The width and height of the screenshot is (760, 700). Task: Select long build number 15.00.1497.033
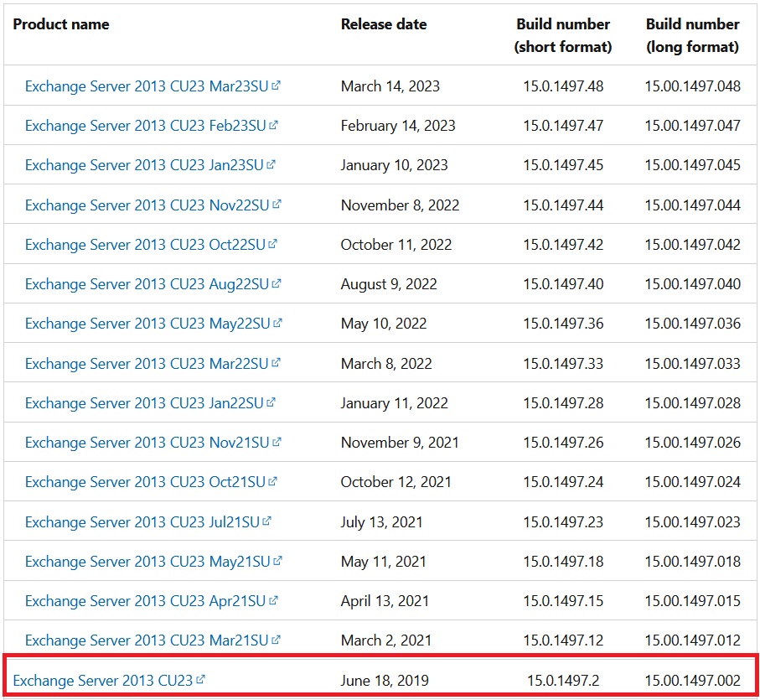pyautogui.click(x=693, y=364)
